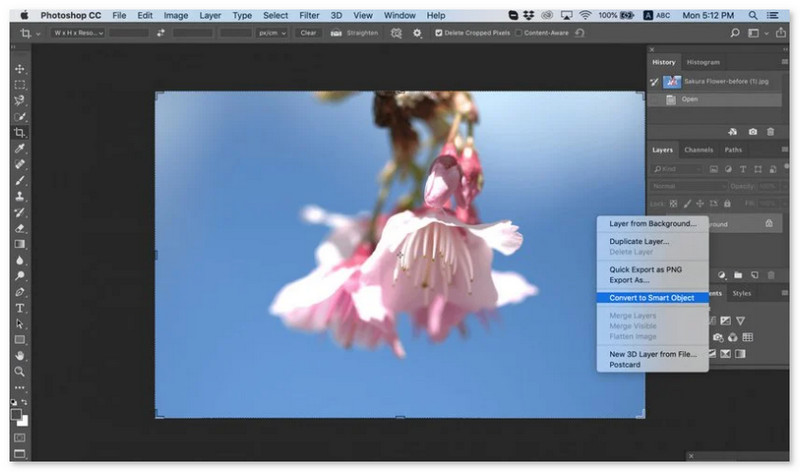This screenshot has height=472, width=800.
Task: Set history brush source for snapshot
Action: click(654, 82)
